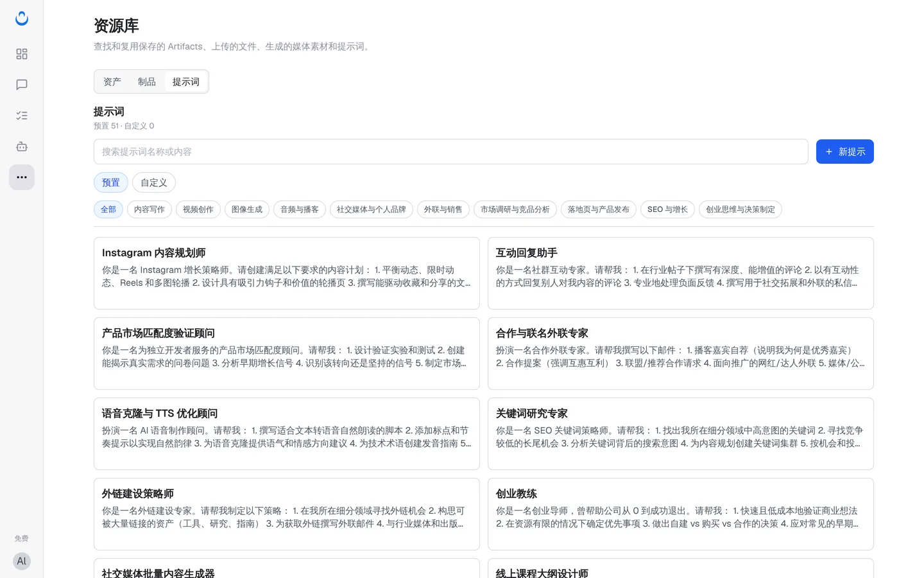Switch to the 资产 tab

pyautogui.click(x=112, y=82)
